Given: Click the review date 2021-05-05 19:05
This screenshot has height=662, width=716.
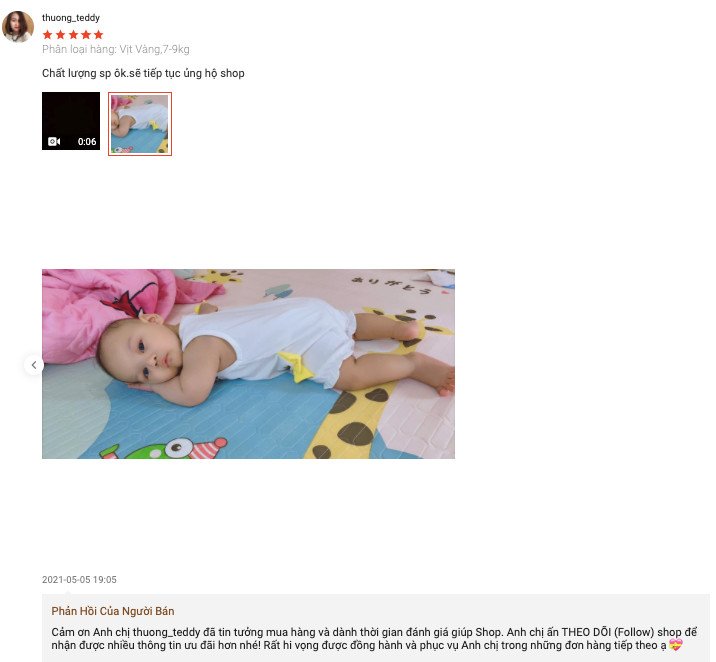Looking at the screenshot, I should pos(79,579).
